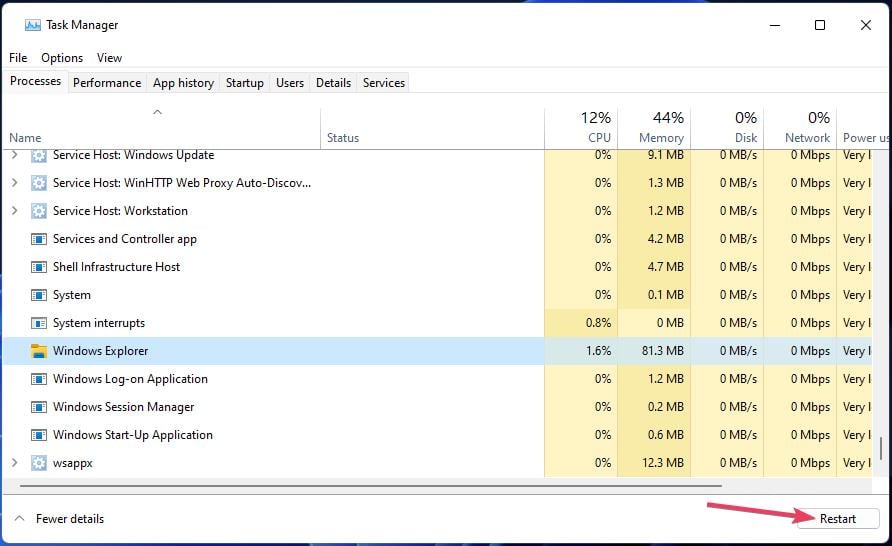This screenshot has width=892, height=546.
Task: Maximize the Task Manager window
Action: [x=820, y=25]
